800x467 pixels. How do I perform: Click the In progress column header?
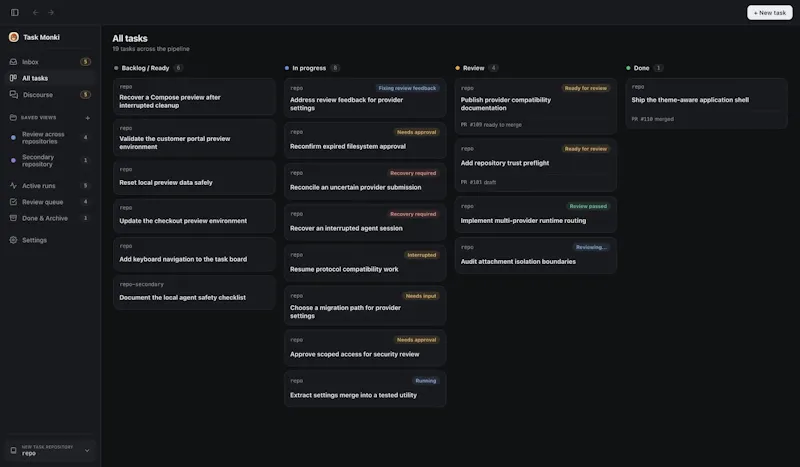tap(309, 68)
